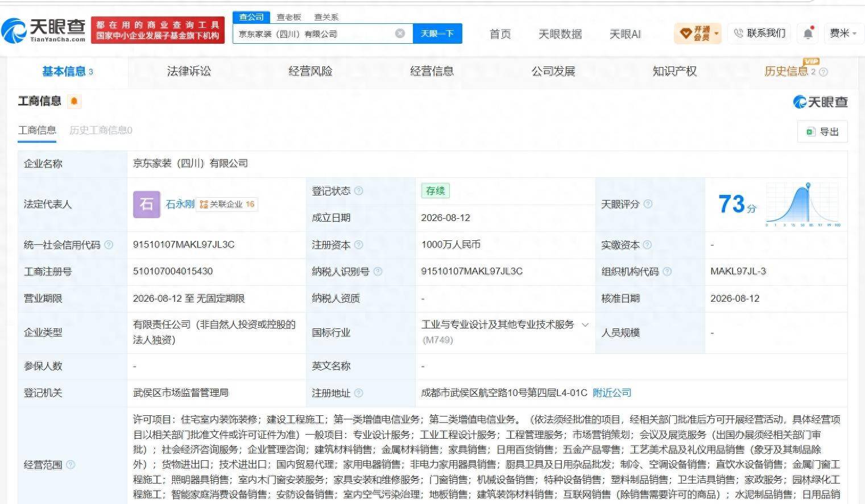Click the 导出 export button
Screen dimensions: 865x504
point(822,132)
